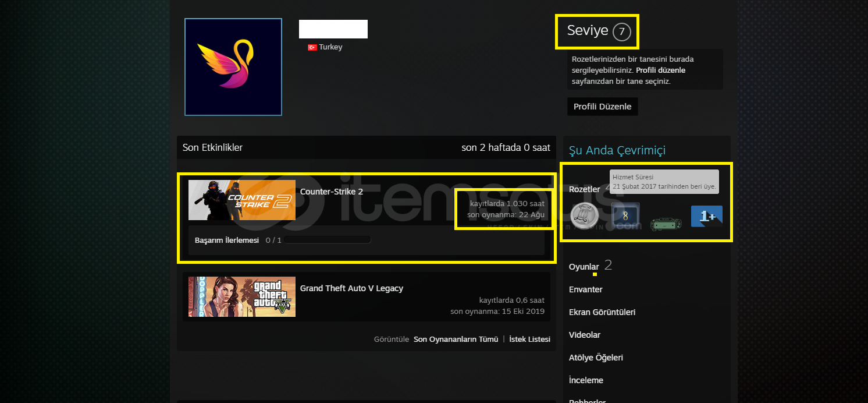Open the İstek Listesi link

(529, 339)
